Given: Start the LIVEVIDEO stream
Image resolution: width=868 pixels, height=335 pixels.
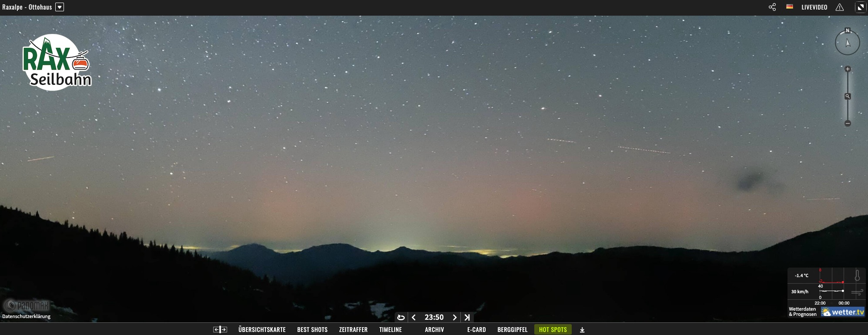Looking at the screenshot, I should 814,7.
